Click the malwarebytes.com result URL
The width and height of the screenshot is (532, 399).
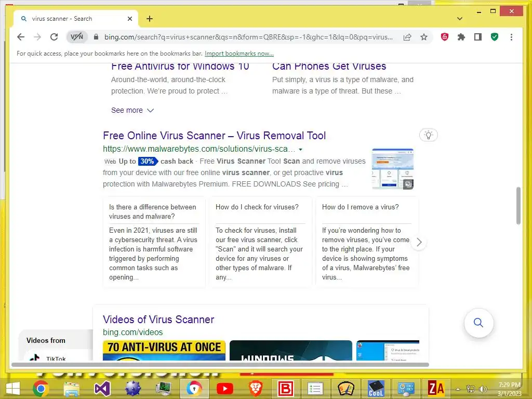click(x=199, y=149)
